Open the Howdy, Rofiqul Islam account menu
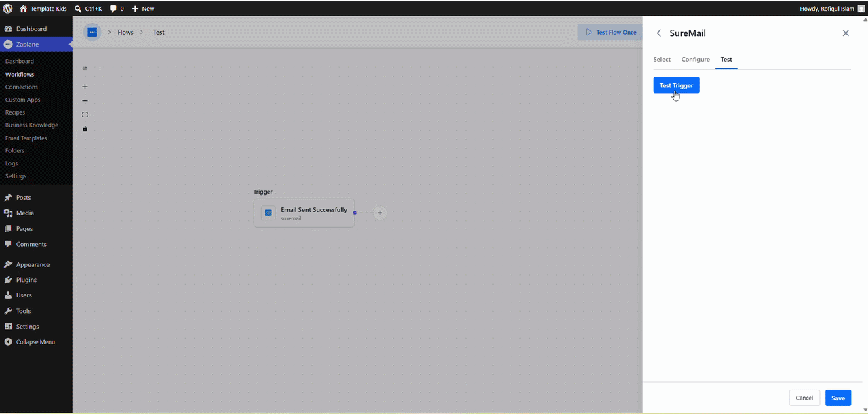 [x=832, y=9]
